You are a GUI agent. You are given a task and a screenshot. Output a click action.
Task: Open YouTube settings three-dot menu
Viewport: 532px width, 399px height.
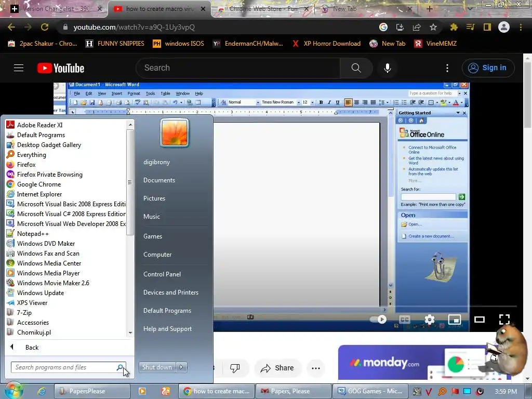[447, 68]
